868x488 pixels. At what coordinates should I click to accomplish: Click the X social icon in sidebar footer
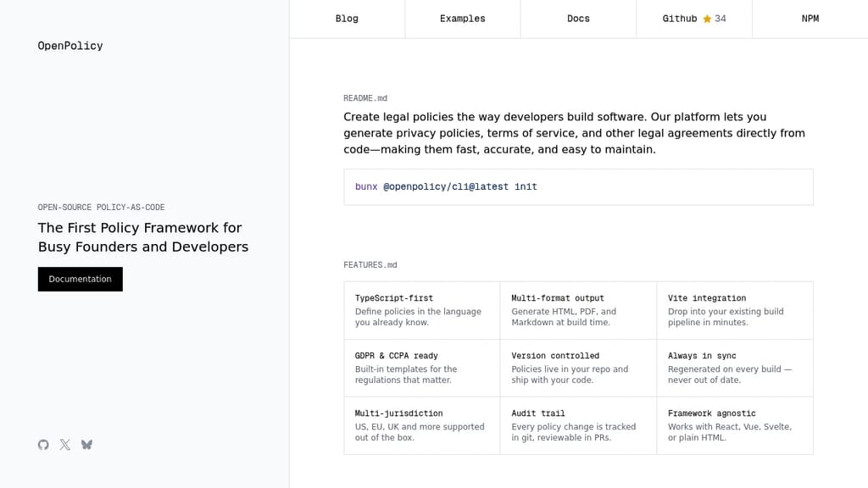pyautogui.click(x=65, y=445)
